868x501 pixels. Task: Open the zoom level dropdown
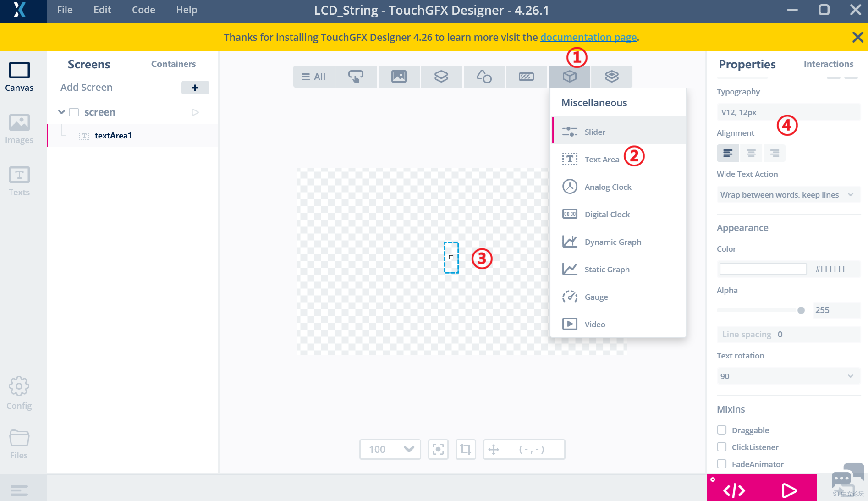390,449
